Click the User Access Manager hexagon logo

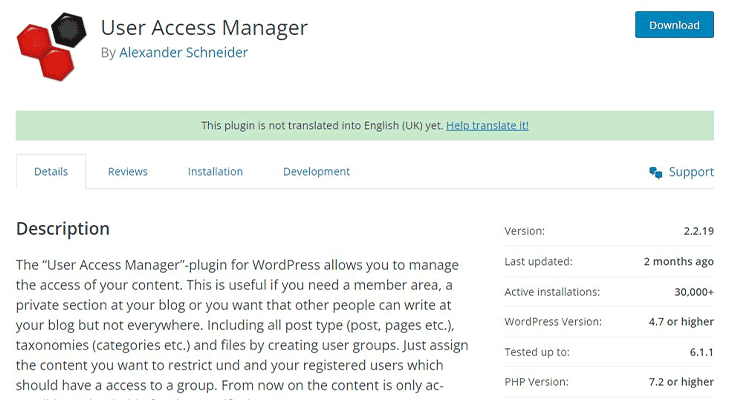[x=51, y=47]
